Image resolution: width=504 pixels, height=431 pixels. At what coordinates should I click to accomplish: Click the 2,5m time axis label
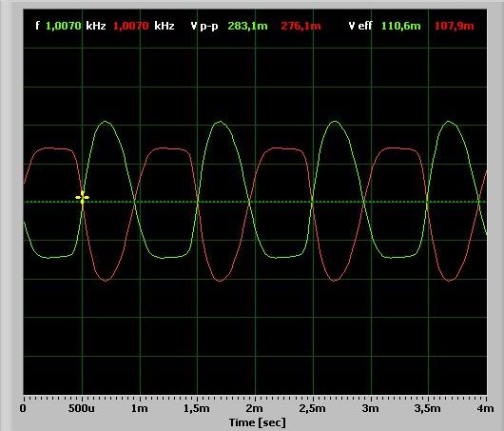pos(312,409)
